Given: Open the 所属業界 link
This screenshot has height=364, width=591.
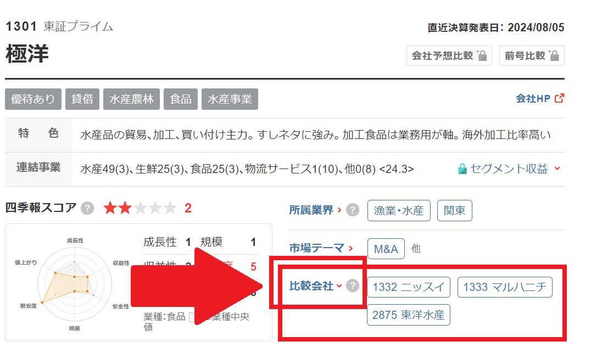Looking at the screenshot, I should pyautogui.click(x=315, y=210).
